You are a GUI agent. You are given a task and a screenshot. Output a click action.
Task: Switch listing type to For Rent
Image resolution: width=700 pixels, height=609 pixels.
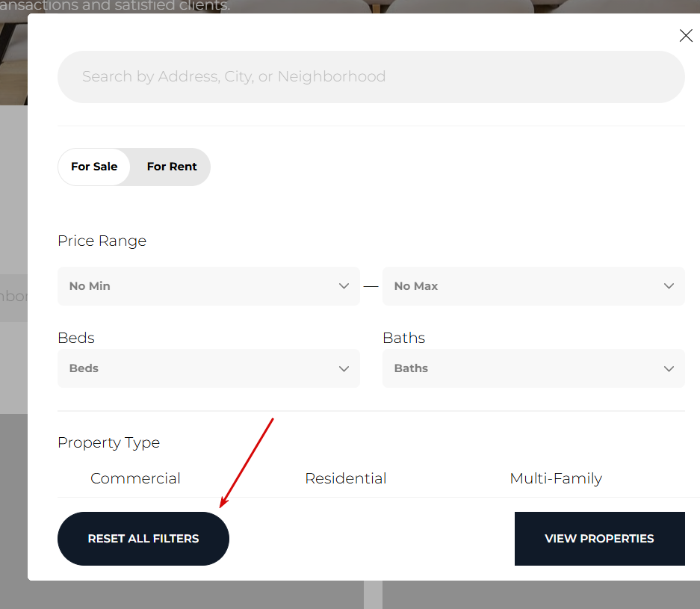[172, 167]
